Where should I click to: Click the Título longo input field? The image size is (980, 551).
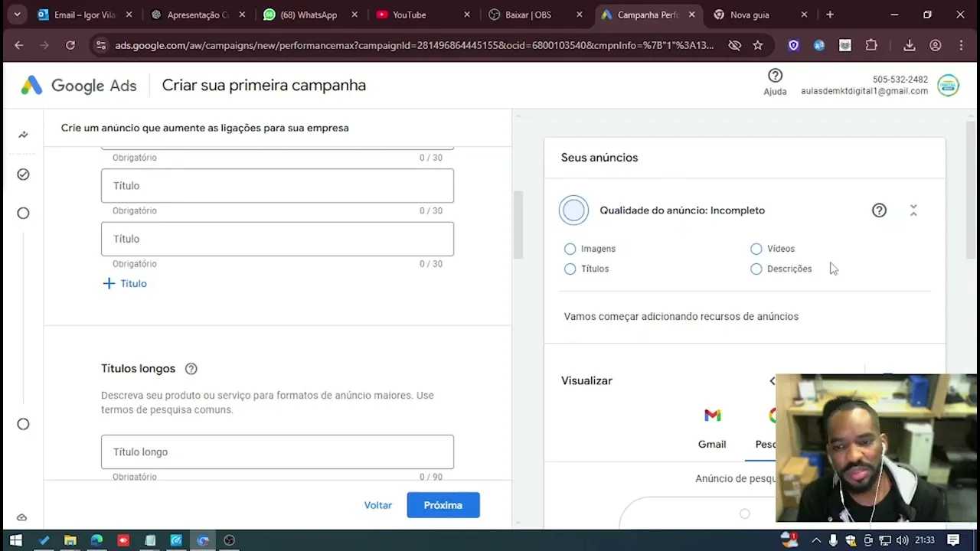[277, 452]
